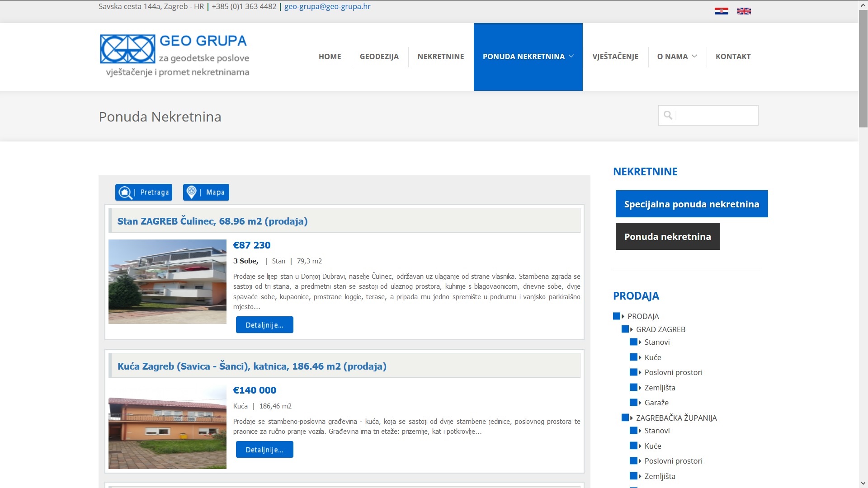Click the Pretraga house-search icon
Viewport: 868px width, 488px height.
click(x=125, y=192)
